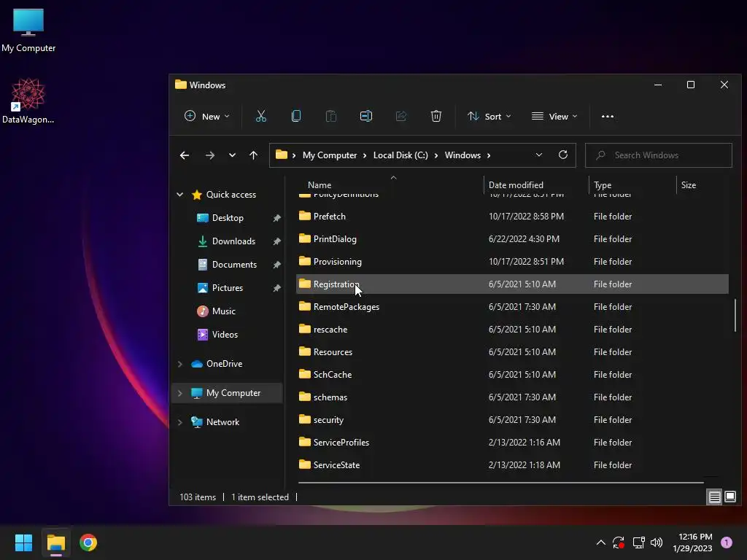Select the rescache folder row
The image size is (747, 560).
[512, 329]
